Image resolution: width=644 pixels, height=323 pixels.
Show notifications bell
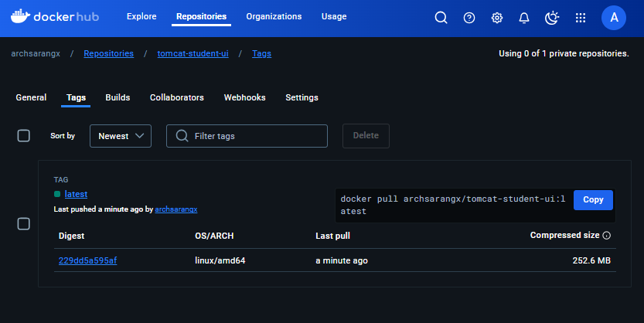pyautogui.click(x=524, y=17)
